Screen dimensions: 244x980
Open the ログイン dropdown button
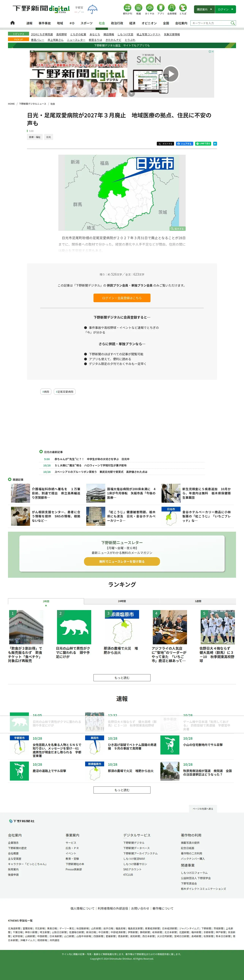coord(225,9)
